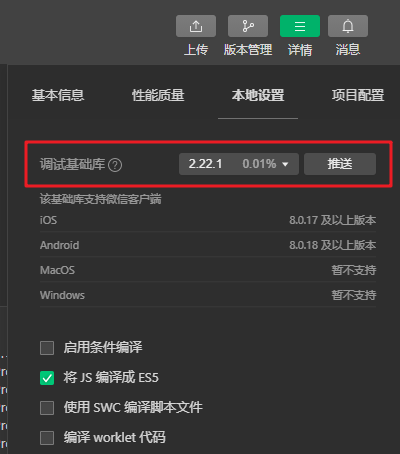Image resolution: width=400 pixels, height=454 pixels.
Task: Click the help icon beside 调试基础库
Action: 115,165
